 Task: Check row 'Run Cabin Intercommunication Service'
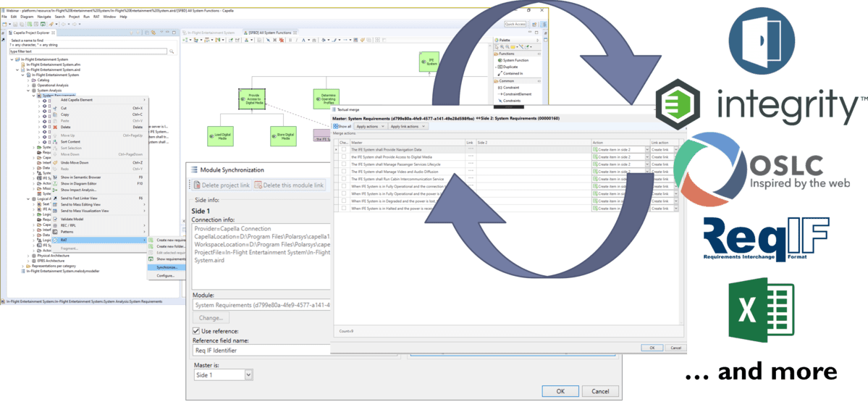point(343,179)
